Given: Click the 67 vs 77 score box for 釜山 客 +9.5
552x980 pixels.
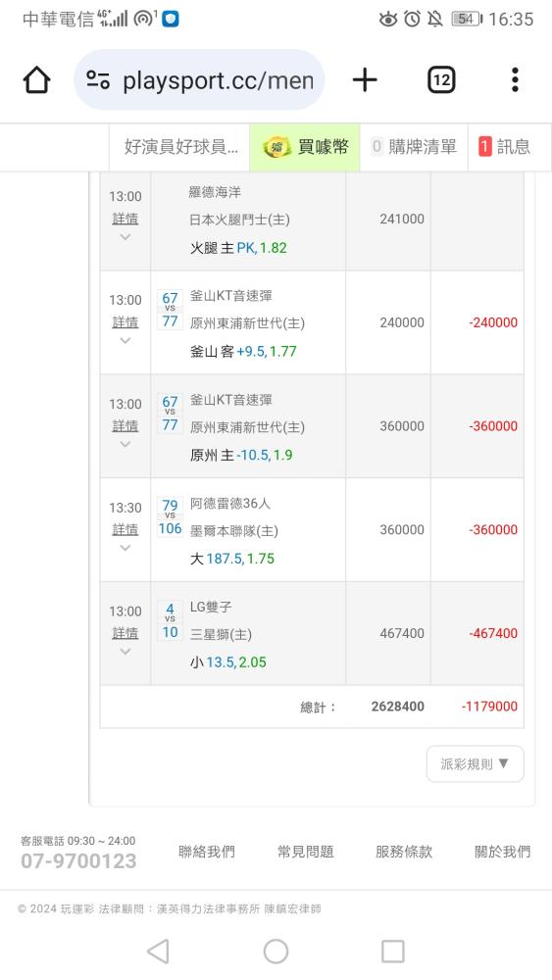Looking at the screenshot, I should click(x=170, y=310).
